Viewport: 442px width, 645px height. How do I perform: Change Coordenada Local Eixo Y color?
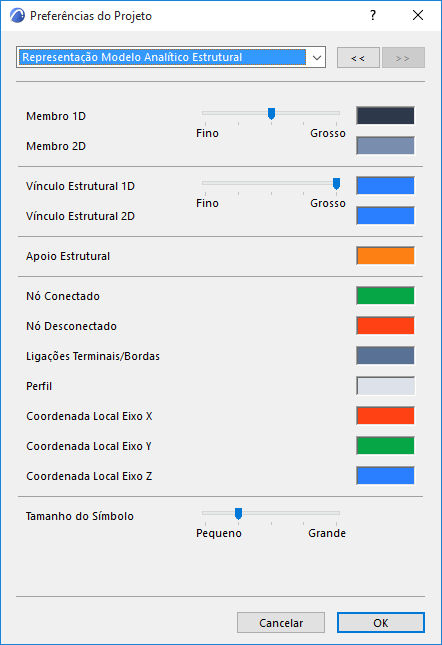coord(385,446)
